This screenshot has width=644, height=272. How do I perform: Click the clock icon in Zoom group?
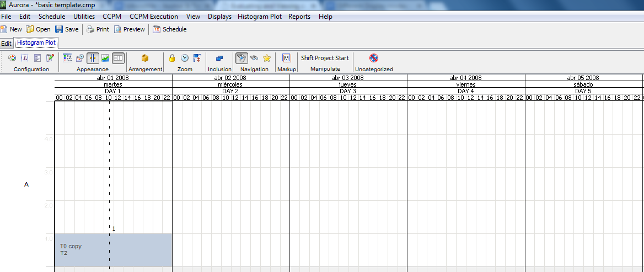pos(185,58)
